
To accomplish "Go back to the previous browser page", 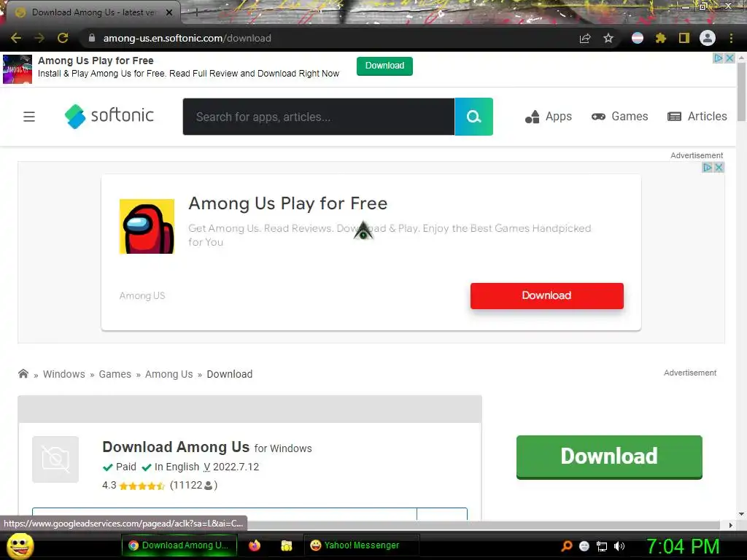I will coord(16,38).
